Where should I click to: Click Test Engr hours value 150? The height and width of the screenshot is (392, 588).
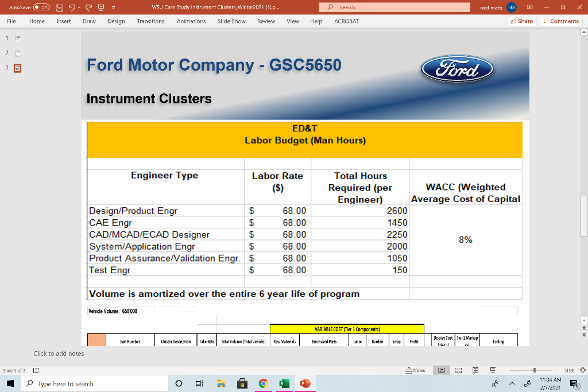pos(400,270)
